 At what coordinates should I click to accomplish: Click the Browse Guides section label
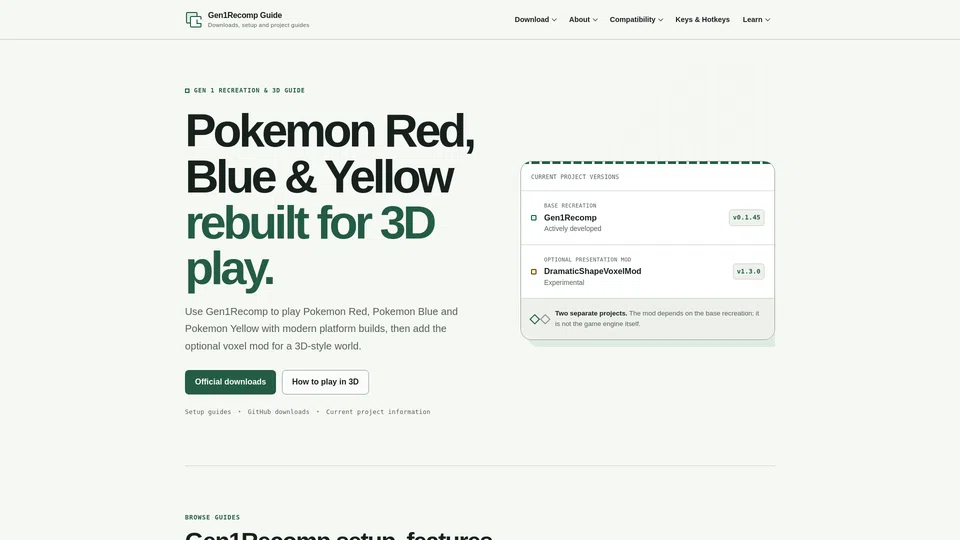tap(212, 517)
